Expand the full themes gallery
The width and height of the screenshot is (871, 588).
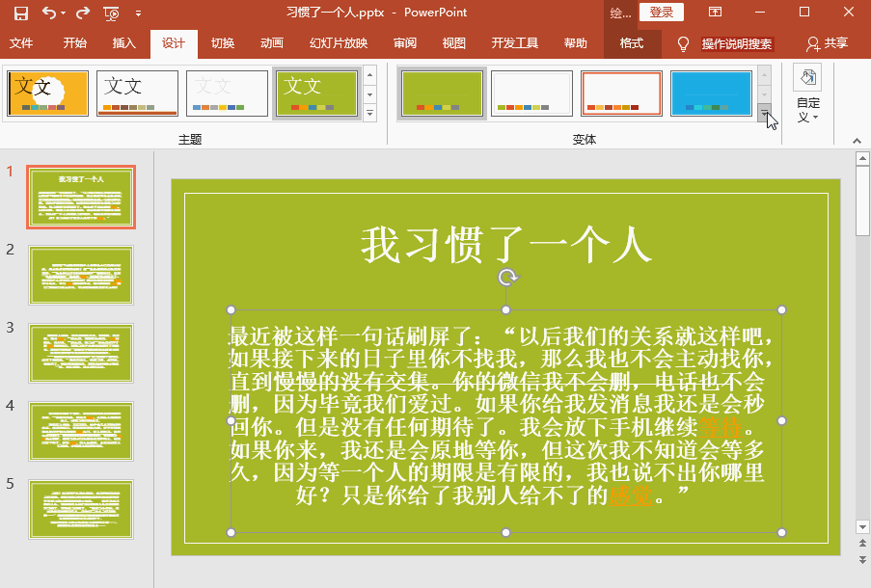(370, 113)
